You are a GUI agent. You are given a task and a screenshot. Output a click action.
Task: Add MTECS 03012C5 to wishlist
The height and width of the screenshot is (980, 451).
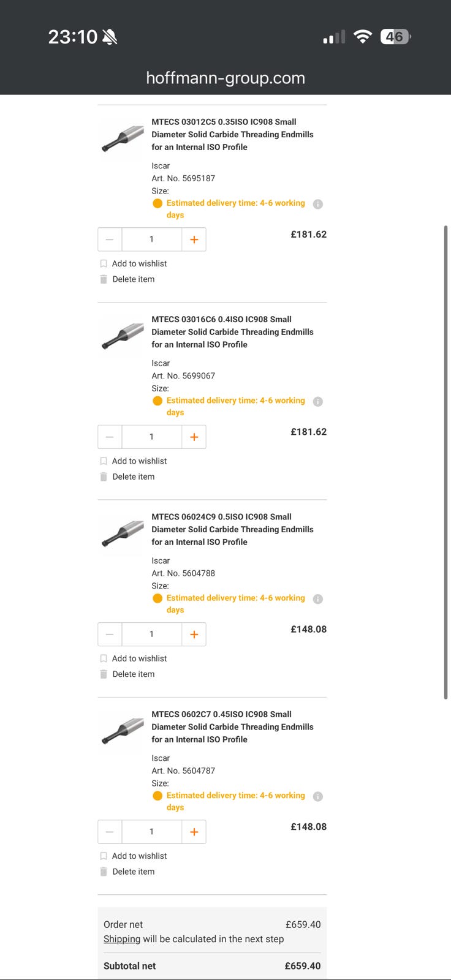[x=138, y=263]
